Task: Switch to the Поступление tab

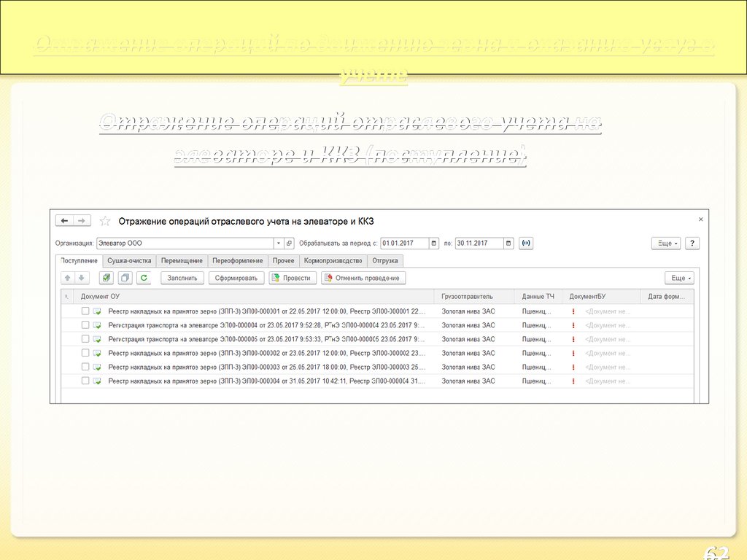Action: coord(79,261)
